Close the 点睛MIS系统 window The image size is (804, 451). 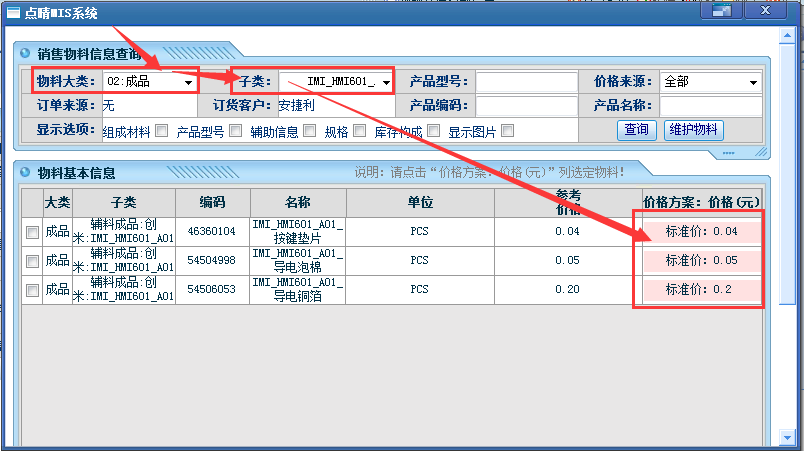[765, 11]
